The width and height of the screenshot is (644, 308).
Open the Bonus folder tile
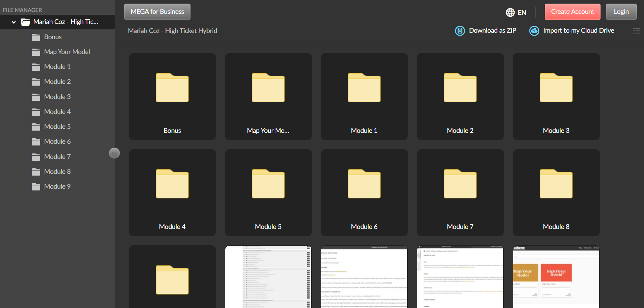coord(172,96)
